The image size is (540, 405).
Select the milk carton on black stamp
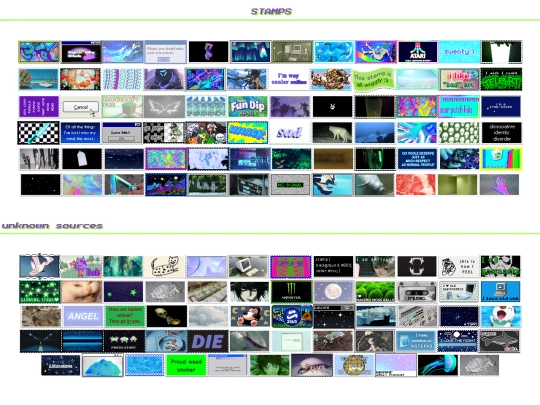point(82,159)
